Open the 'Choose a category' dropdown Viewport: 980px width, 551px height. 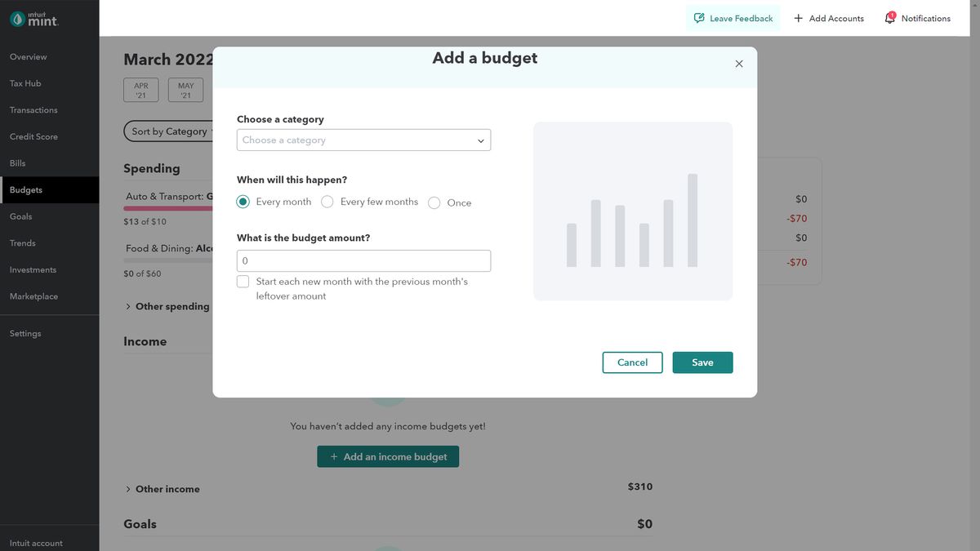click(x=363, y=140)
